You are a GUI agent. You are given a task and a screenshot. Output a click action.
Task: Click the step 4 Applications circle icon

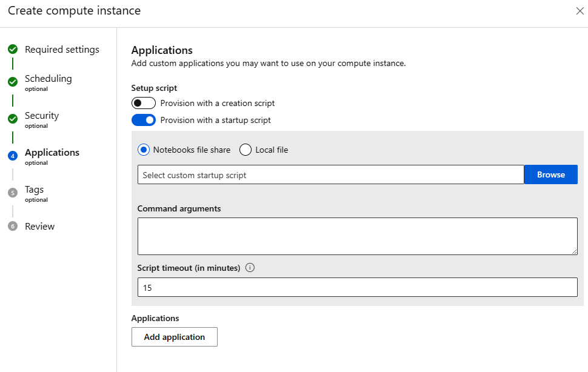(x=13, y=156)
